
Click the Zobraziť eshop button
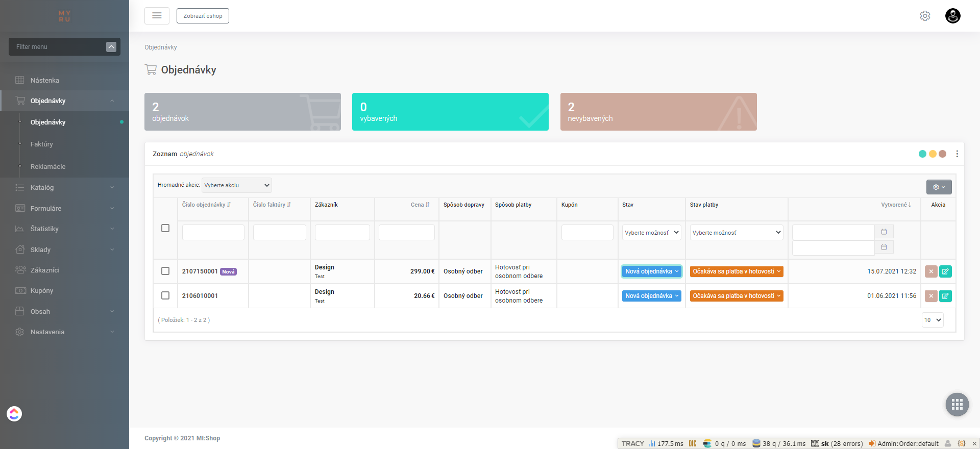point(203,16)
